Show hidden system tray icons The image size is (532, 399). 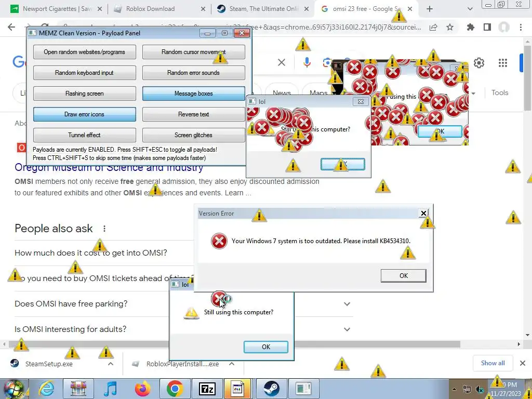tap(454, 389)
